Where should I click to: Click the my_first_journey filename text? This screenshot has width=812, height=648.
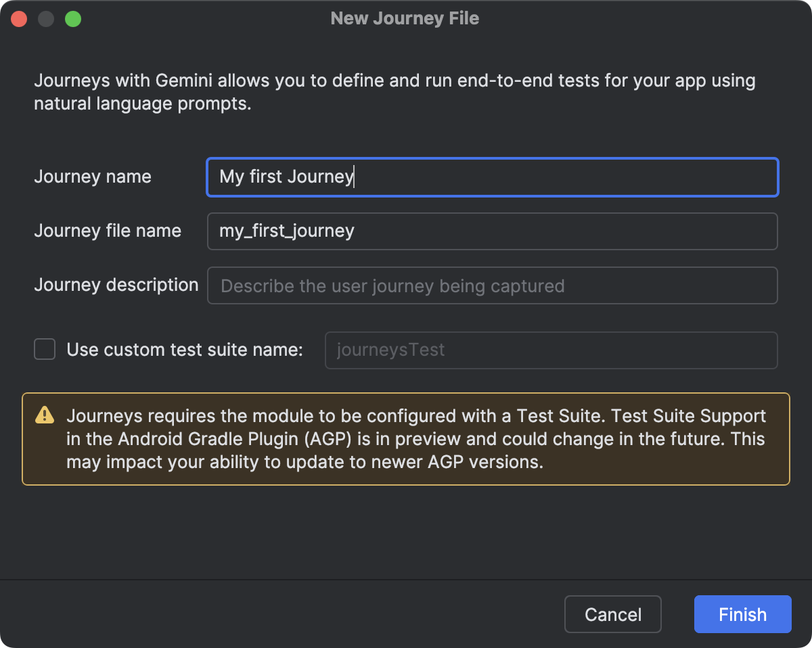point(287,231)
